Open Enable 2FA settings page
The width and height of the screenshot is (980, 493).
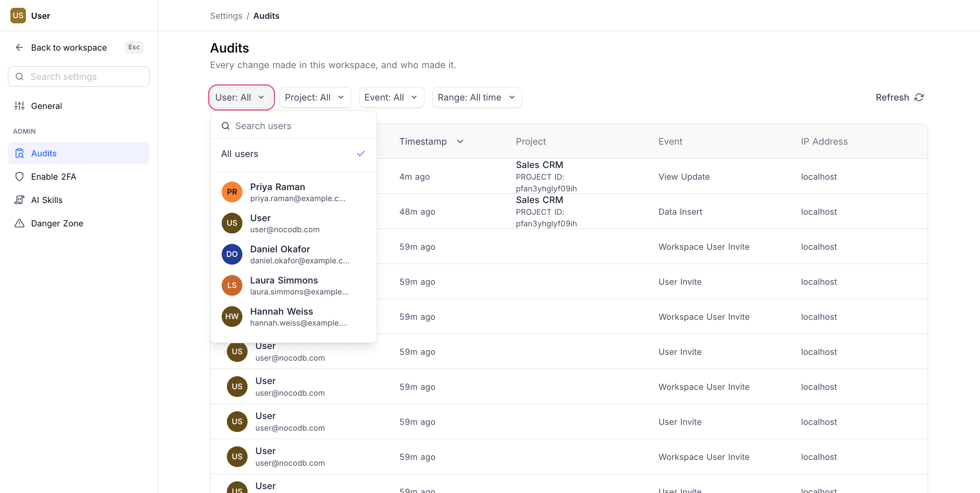coord(79,177)
